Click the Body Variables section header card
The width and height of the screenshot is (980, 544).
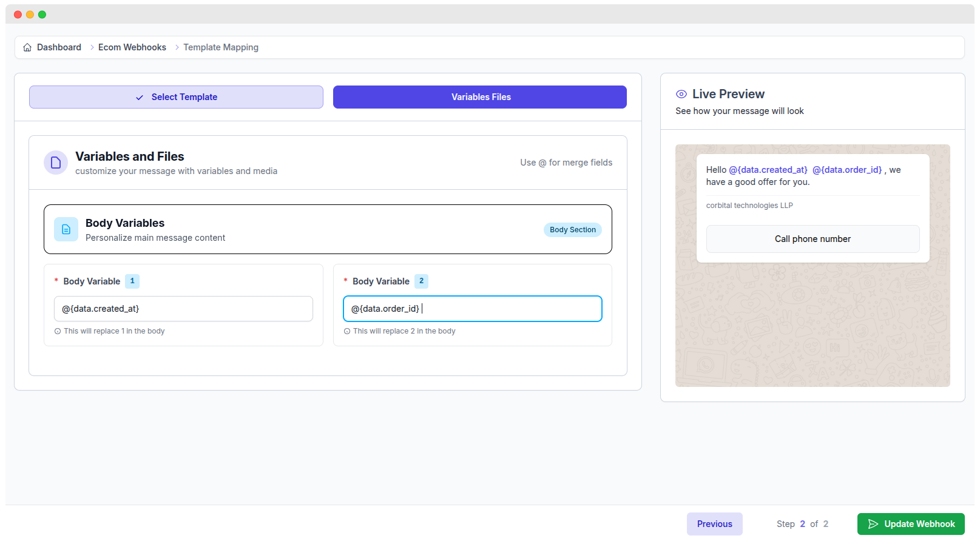(x=328, y=229)
